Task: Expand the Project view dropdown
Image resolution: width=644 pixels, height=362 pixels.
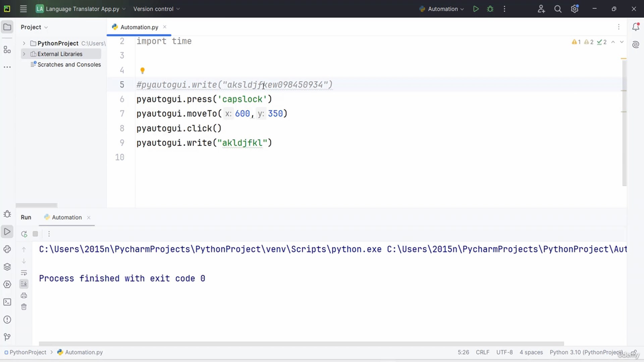Action: click(34, 27)
